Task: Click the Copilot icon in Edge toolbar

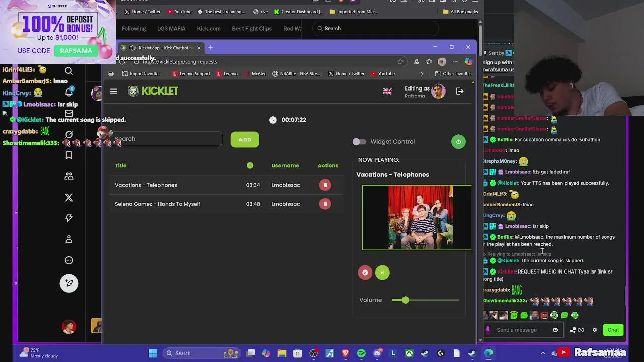Action: (468, 62)
